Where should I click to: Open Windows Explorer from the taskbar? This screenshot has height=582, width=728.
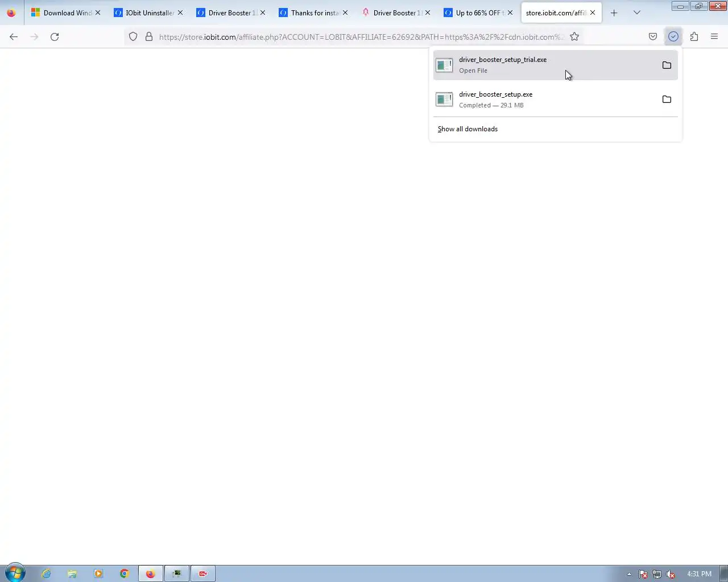tap(72, 573)
